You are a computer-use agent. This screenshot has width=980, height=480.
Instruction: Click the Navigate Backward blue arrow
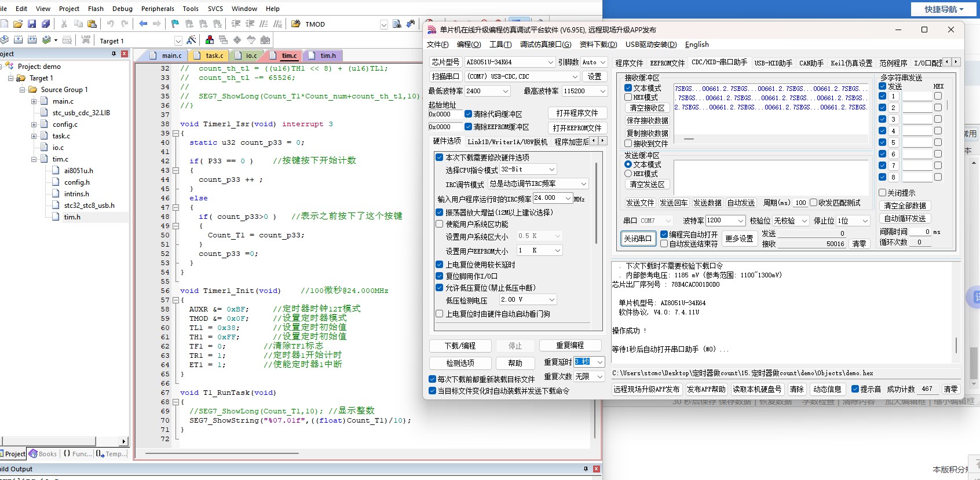pos(143,24)
